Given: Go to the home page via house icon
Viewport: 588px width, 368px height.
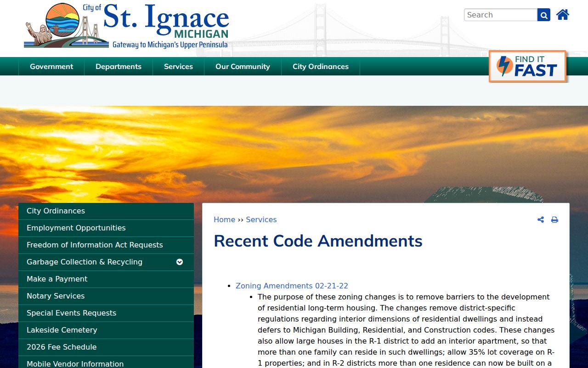Looking at the screenshot, I should 563,15.
